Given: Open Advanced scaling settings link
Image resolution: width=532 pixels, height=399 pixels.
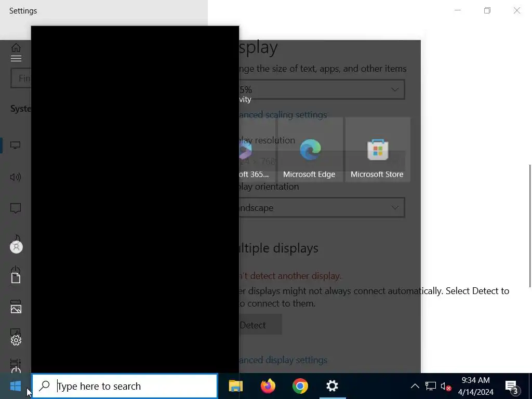Looking at the screenshot, I should pyautogui.click(x=283, y=115).
